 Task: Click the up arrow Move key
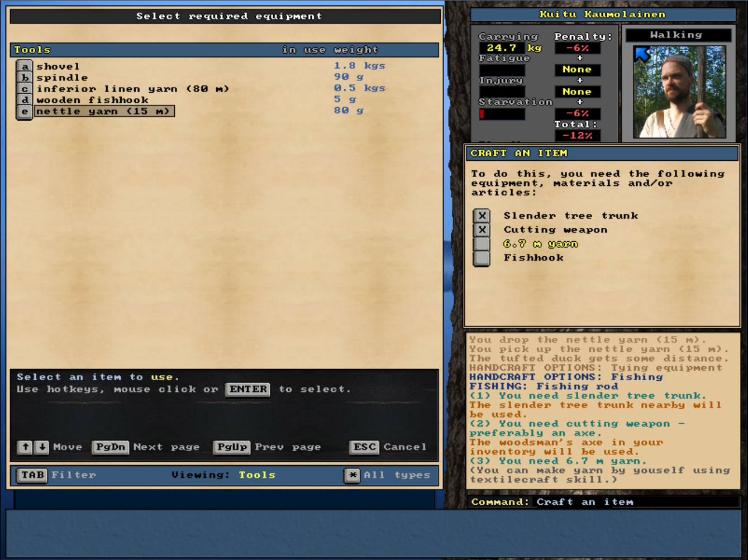pos(25,447)
